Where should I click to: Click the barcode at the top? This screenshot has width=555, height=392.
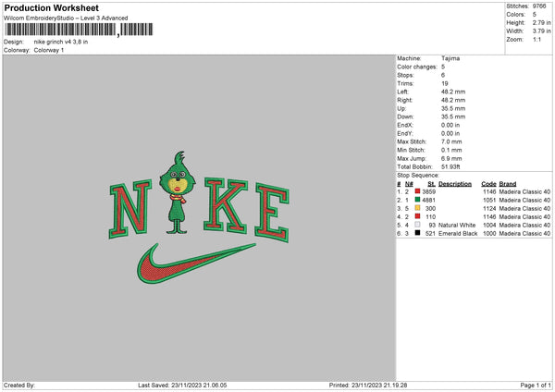79,30
